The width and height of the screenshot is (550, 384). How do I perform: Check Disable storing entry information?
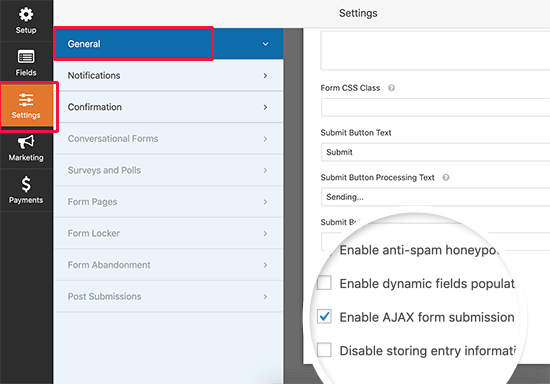324,350
